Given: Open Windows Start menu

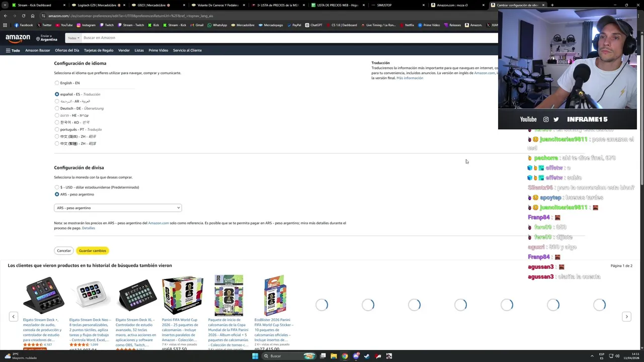Looking at the screenshot, I should pos(255,356).
